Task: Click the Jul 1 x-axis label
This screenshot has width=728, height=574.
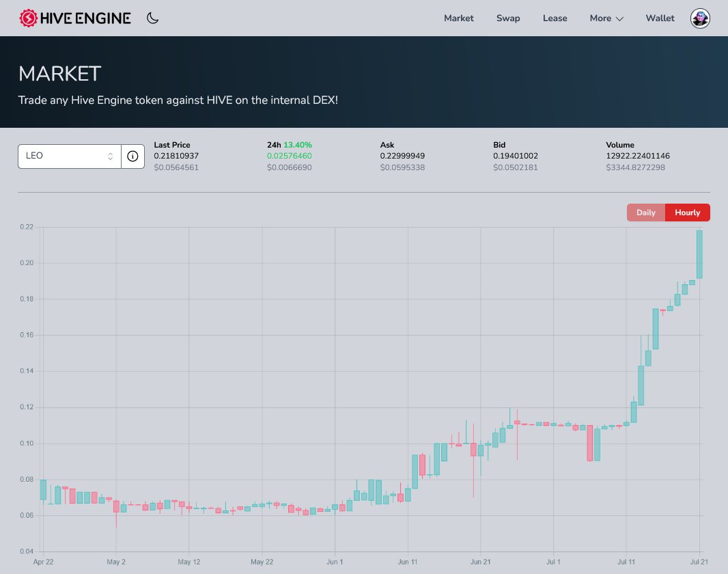Action: coord(553,562)
